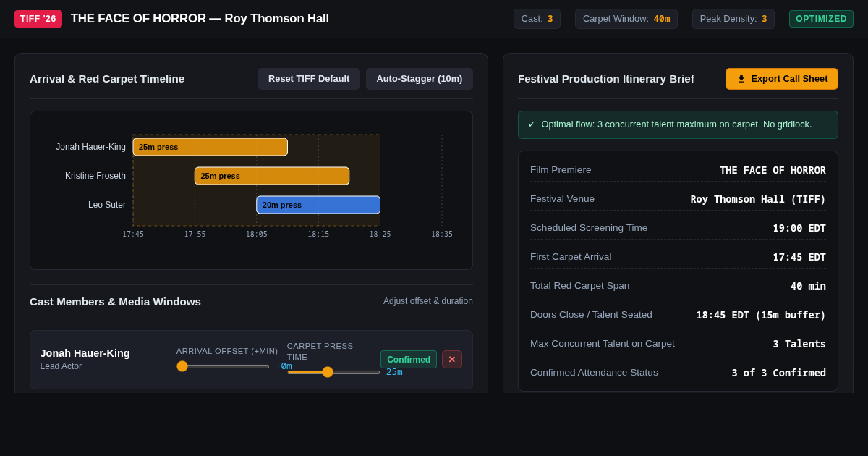The height and width of the screenshot is (456, 868).
Task: Click the 17:45 timeline axis label
Action: coord(133,235)
